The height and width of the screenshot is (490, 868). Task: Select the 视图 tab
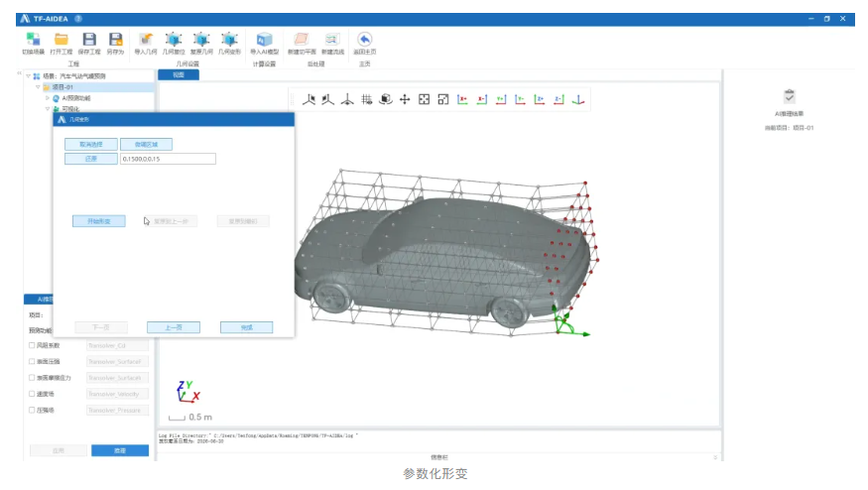tap(179, 74)
